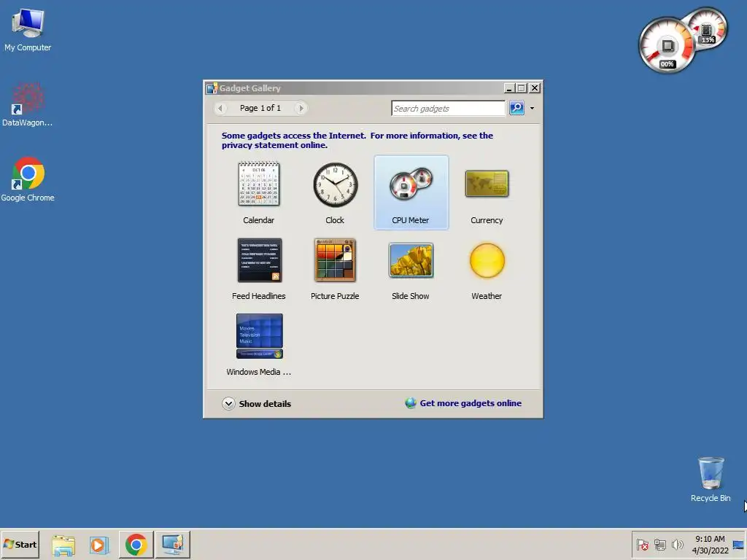
Task: Open Windows Explorer from taskbar
Action: point(63,545)
